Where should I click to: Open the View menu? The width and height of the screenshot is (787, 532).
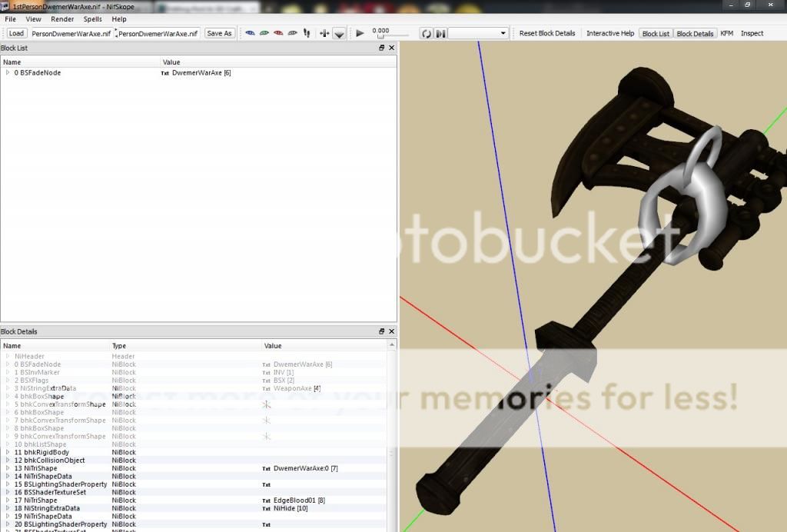[x=33, y=19]
